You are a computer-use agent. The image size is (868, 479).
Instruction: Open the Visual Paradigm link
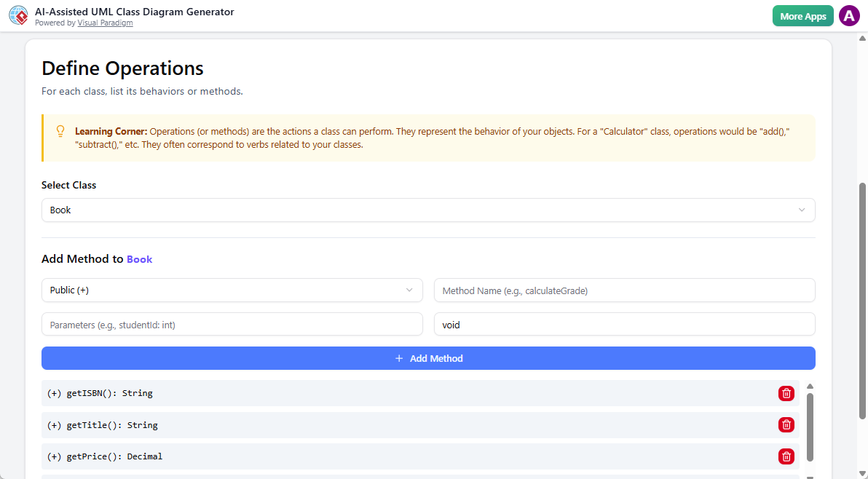105,23
